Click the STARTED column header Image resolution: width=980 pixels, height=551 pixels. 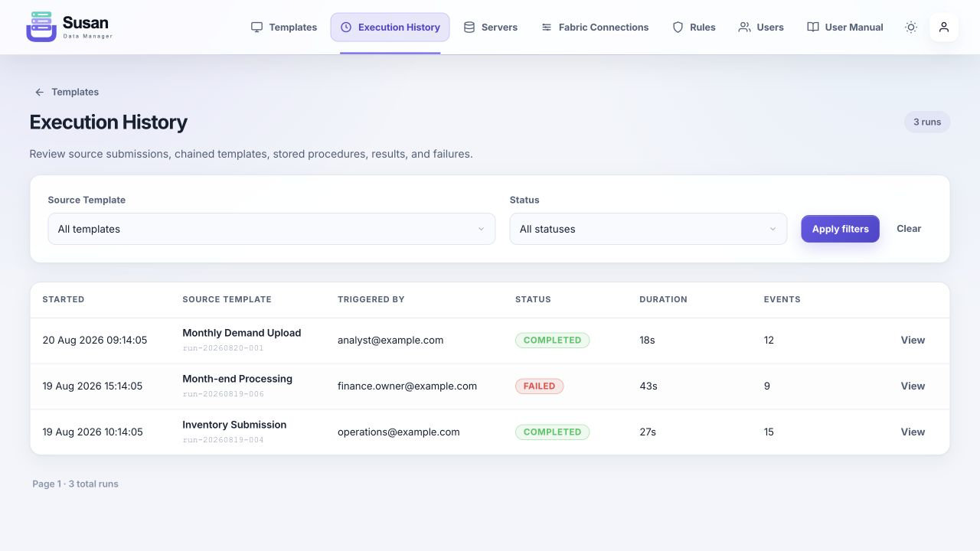pos(64,299)
